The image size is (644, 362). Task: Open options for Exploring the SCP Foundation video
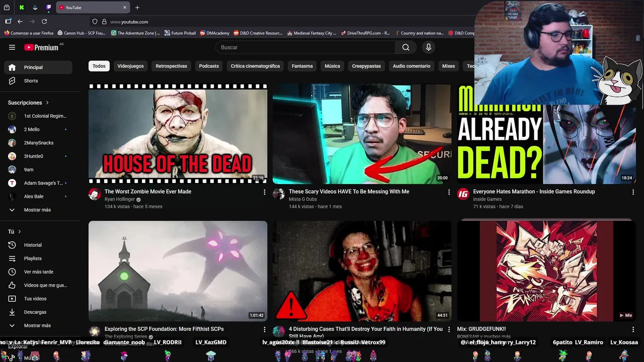[x=265, y=329]
